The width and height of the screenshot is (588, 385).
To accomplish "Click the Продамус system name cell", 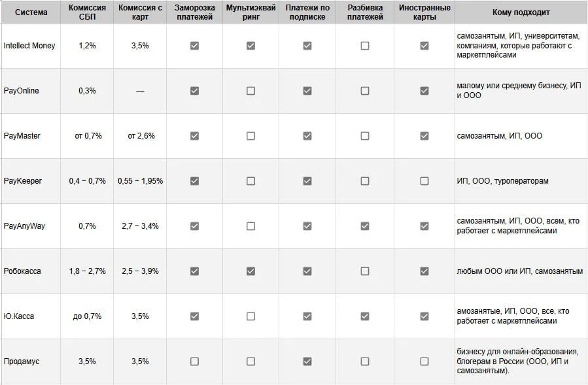I will coord(22,361).
